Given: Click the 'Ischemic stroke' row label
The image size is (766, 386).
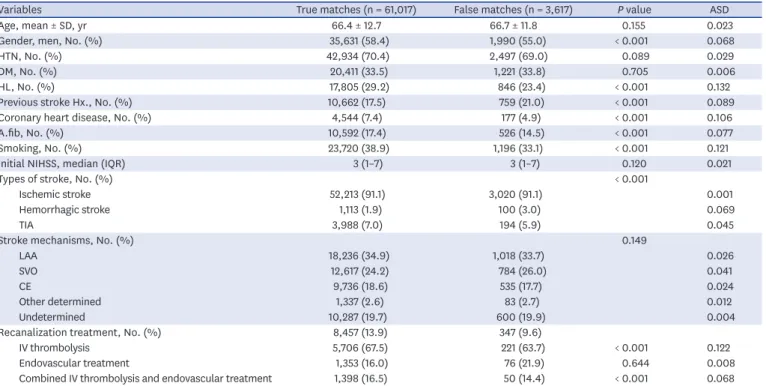Looking at the screenshot, I should pos(55,194).
